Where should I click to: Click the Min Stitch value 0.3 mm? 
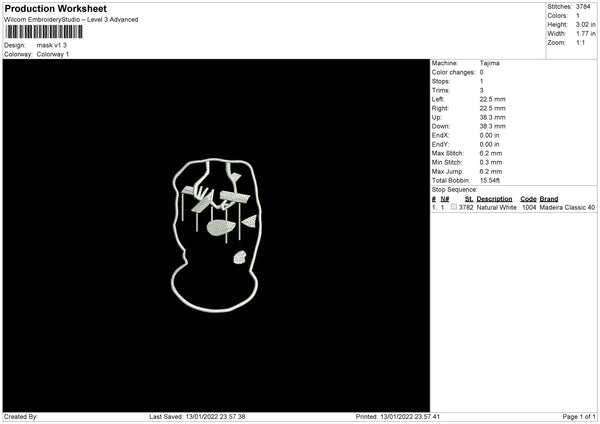491,162
